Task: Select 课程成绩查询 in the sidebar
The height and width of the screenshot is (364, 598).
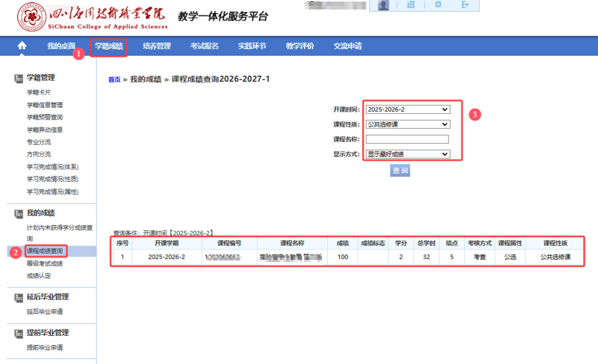Action: coord(45,251)
